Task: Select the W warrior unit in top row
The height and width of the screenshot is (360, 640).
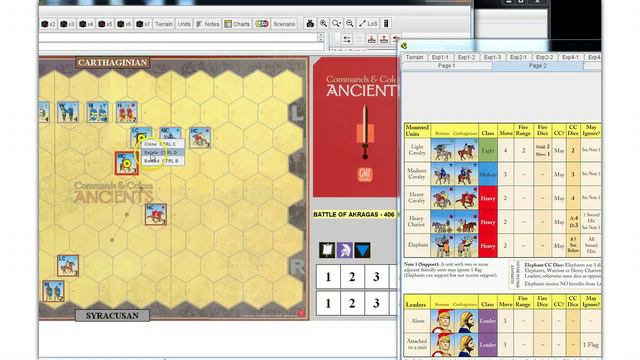Action: [68, 112]
